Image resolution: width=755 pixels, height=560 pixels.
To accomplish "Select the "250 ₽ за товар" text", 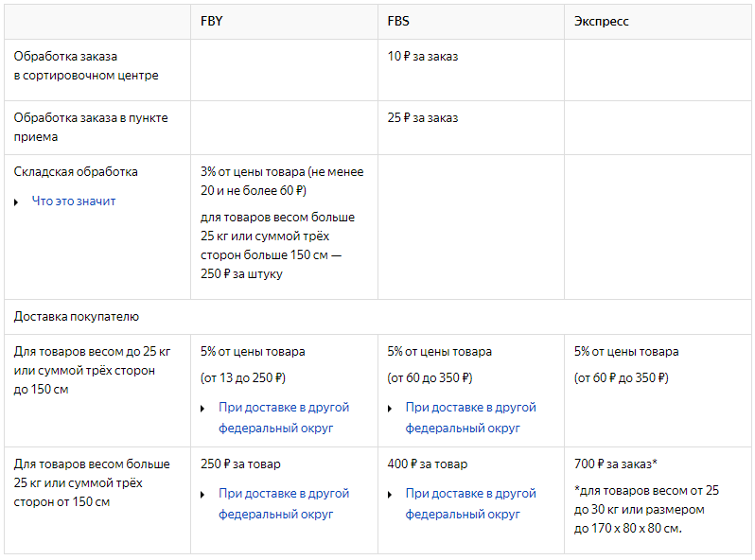I will coord(240,464).
